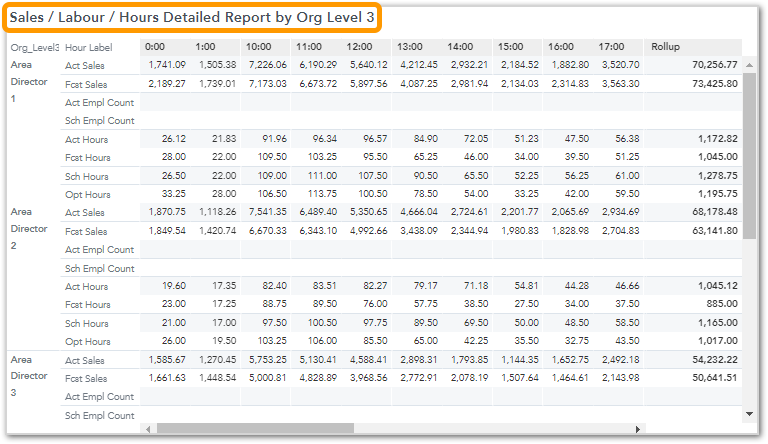Click the horizontal scrollbar right arrow
The image size is (768, 444).
click(x=735, y=428)
